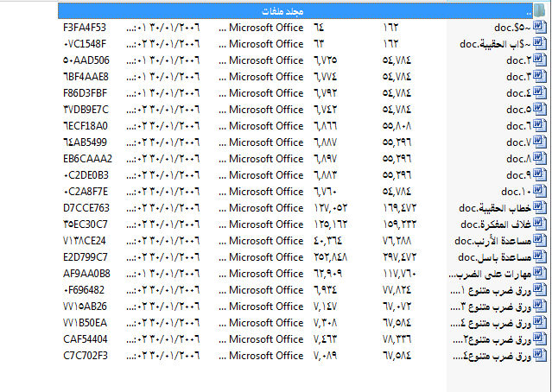Click the CRC value F3FA4F53
Image resolution: width=552 pixels, height=392 pixels.
point(85,28)
